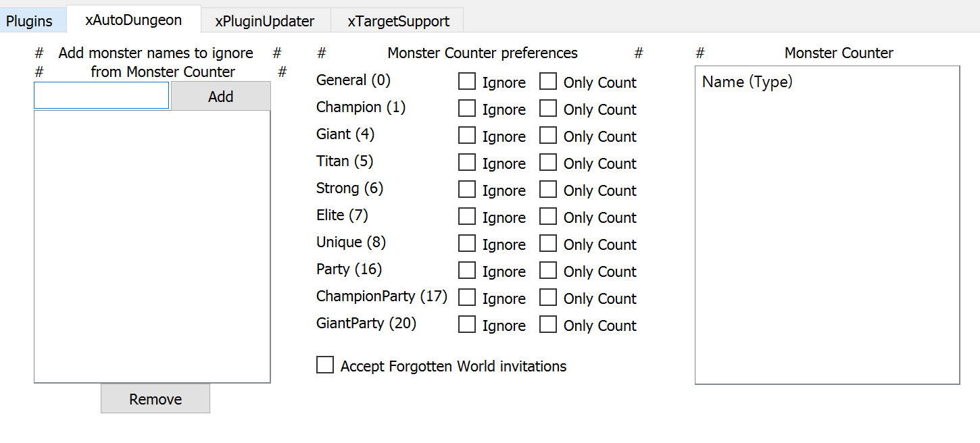Toggle Ignore for Strong (6) monsters

click(x=467, y=190)
